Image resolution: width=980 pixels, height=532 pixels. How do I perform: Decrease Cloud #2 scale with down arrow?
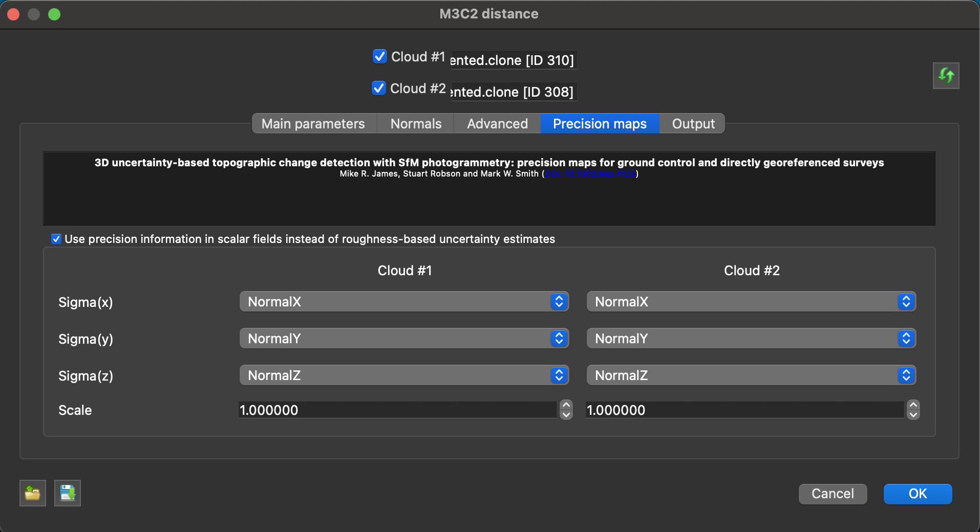913,415
